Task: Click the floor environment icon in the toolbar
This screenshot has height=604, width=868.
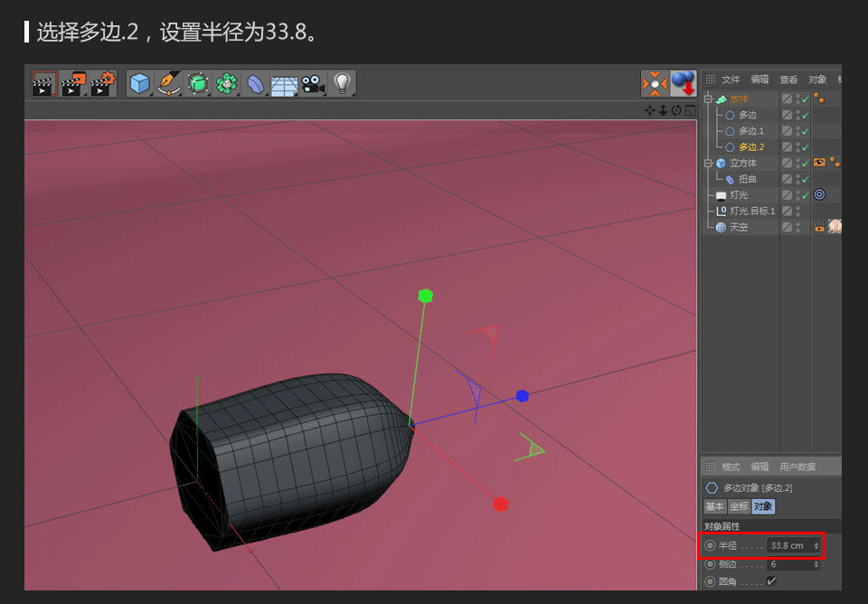Action: [x=284, y=84]
